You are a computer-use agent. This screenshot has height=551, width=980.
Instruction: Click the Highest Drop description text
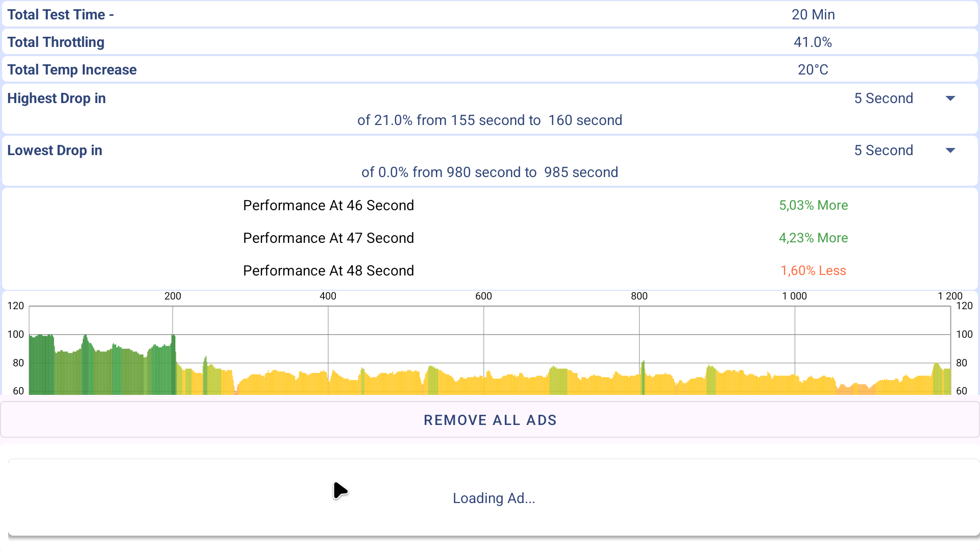click(489, 120)
